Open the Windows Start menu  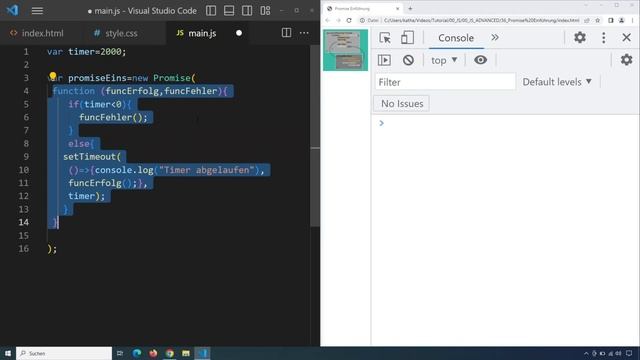click(x=7, y=353)
